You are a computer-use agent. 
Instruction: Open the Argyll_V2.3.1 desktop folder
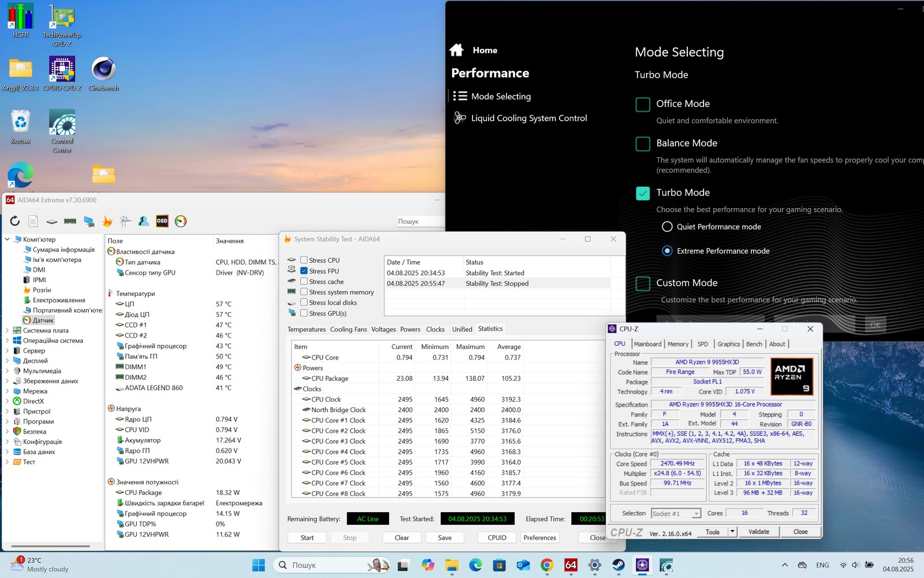[x=21, y=74]
